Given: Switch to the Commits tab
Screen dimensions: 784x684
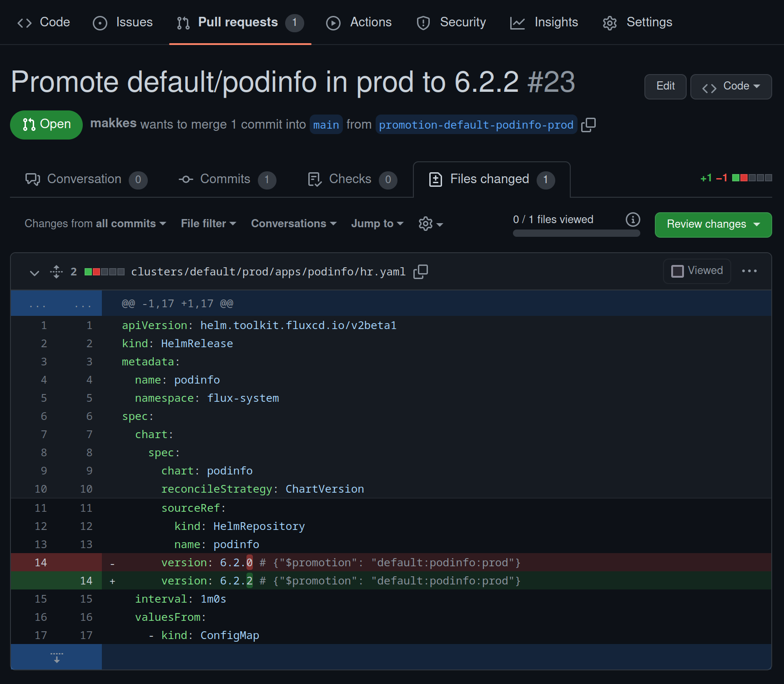Looking at the screenshot, I should pyautogui.click(x=227, y=180).
